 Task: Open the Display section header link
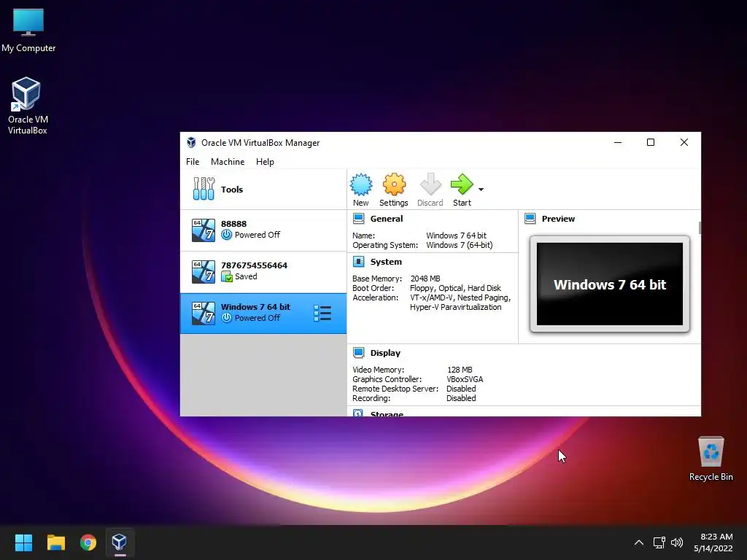[385, 353]
